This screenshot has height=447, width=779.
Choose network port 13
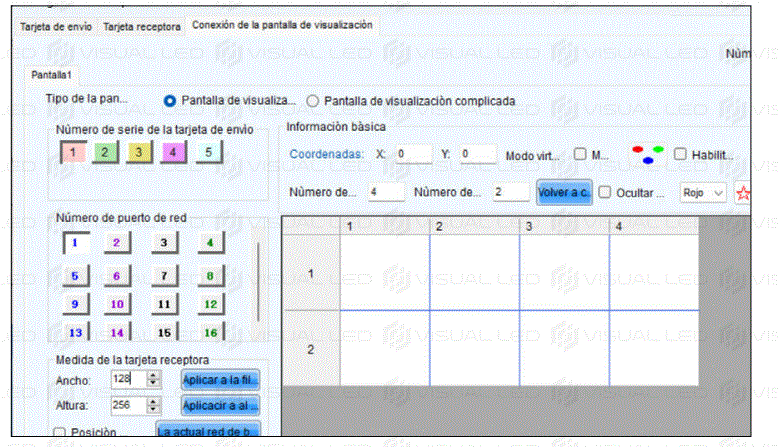(x=76, y=332)
